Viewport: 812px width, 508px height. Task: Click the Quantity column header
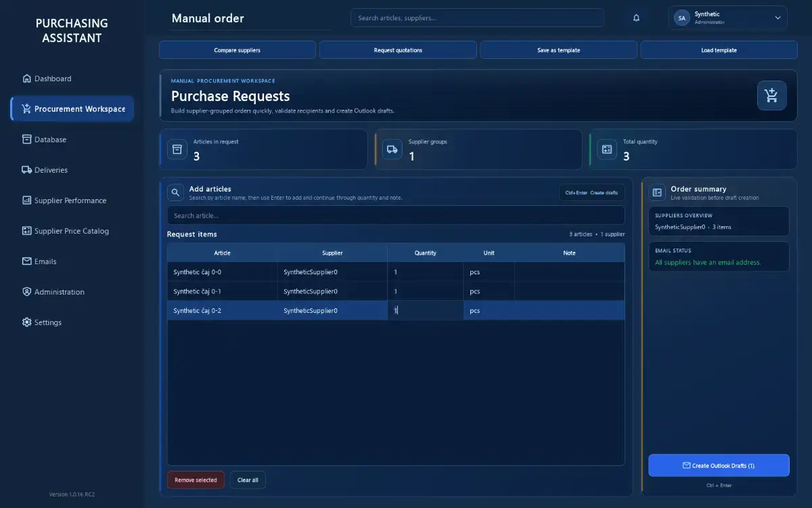[x=425, y=253]
